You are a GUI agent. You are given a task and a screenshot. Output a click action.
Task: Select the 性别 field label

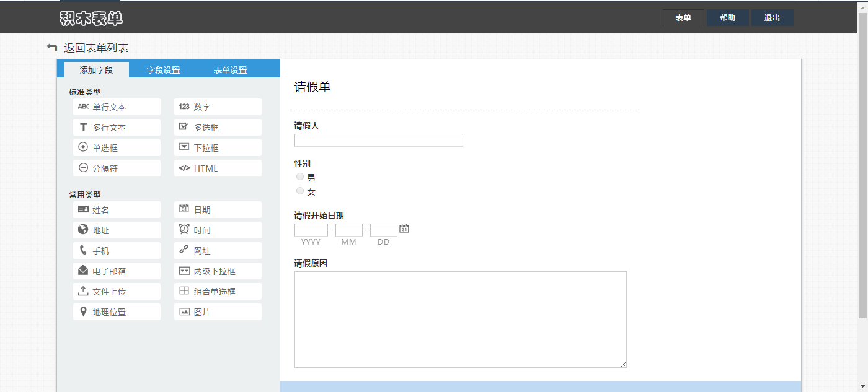click(x=303, y=163)
